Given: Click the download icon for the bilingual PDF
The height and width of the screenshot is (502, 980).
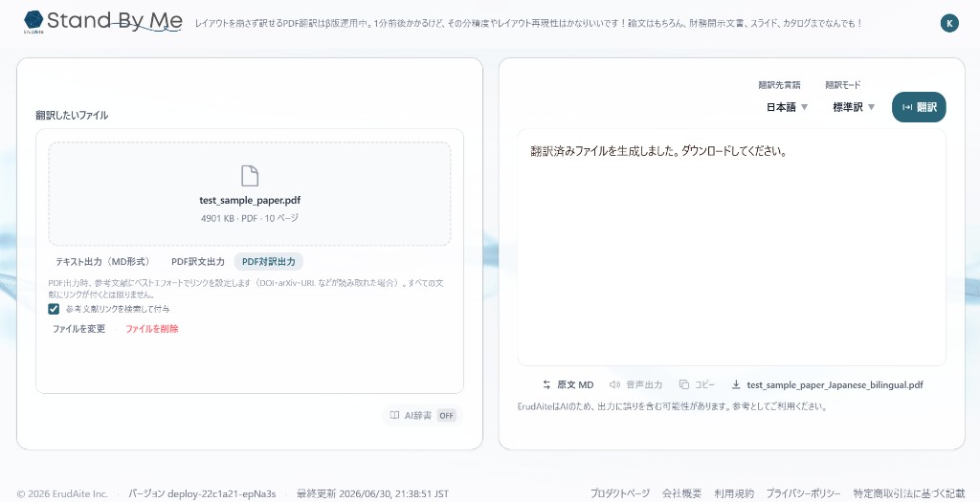Looking at the screenshot, I should 736,384.
